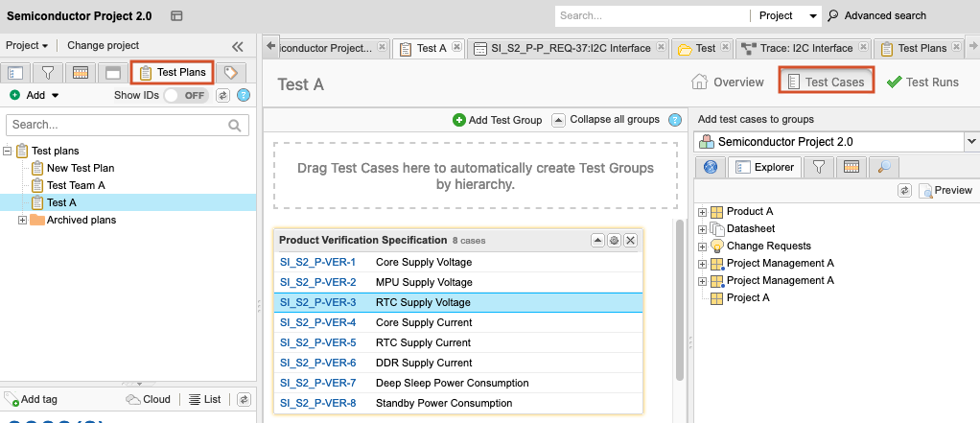The height and width of the screenshot is (423, 980).
Task: Open settings gear for Product Verification Specification
Action: coord(614,240)
